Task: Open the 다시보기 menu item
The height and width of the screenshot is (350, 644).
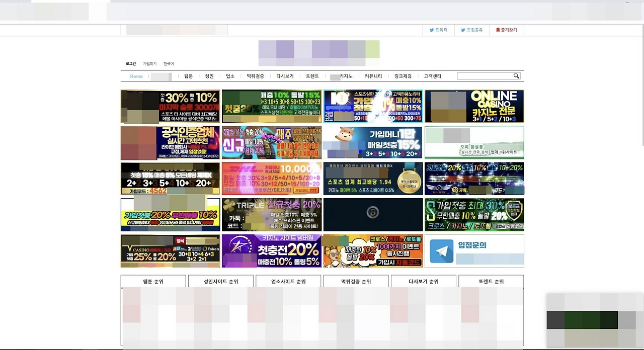Action: pyautogui.click(x=285, y=76)
